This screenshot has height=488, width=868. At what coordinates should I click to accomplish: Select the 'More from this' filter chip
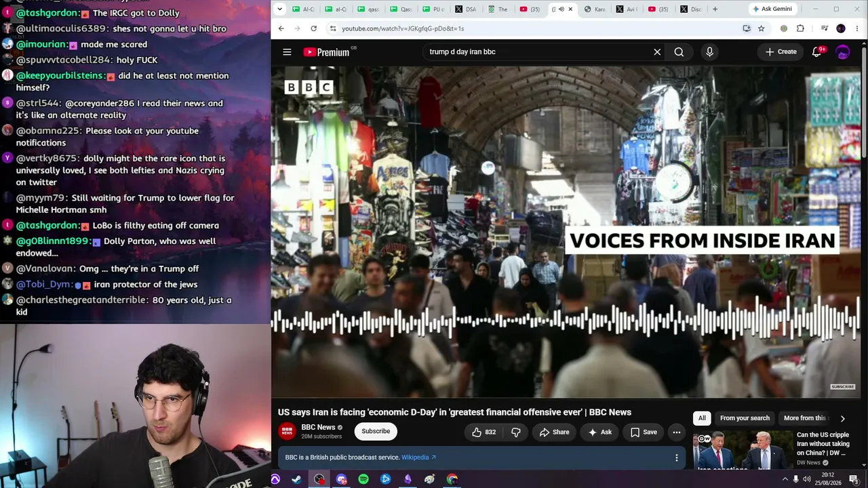click(x=804, y=418)
